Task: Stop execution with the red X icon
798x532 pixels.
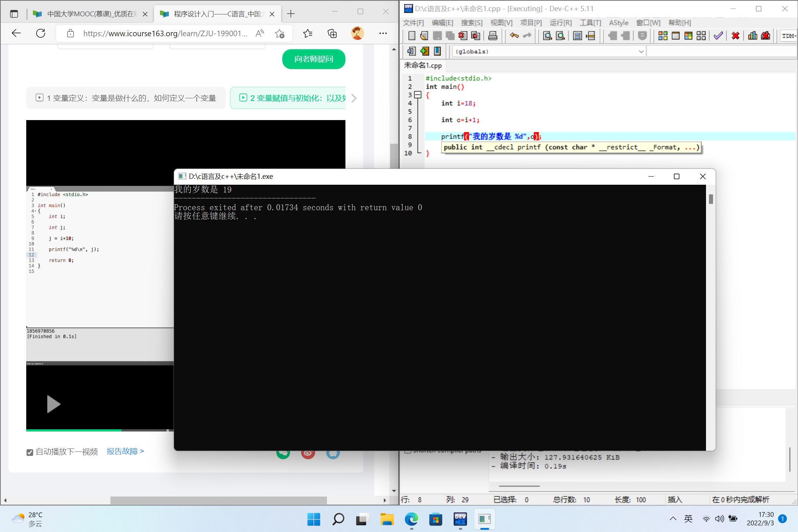Action: [735, 36]
